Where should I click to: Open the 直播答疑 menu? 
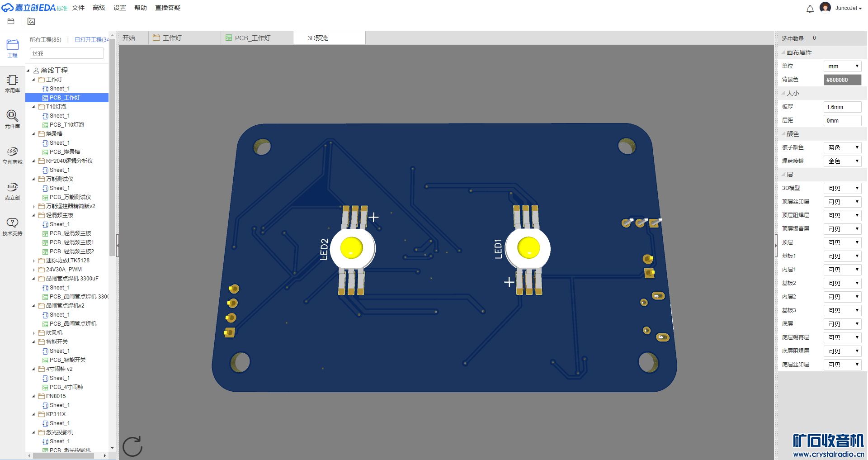[168, 8]
